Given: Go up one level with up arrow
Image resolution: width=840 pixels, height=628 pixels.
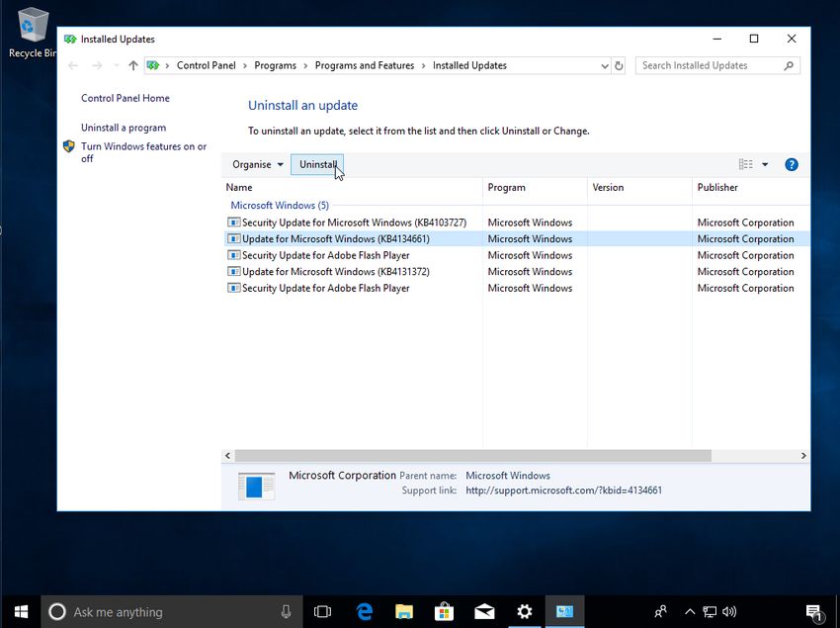Looking at the screenshot, I should [x=132, y=65].
